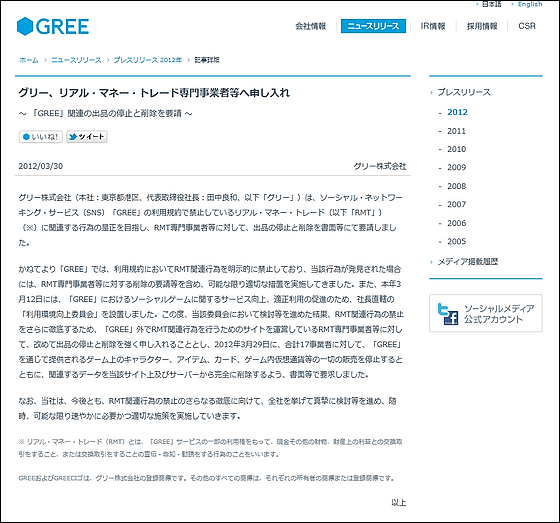Open プレスリリース 2012年 breadcrumb link
This screenshot has width=560, height=523.
[148, 60]
